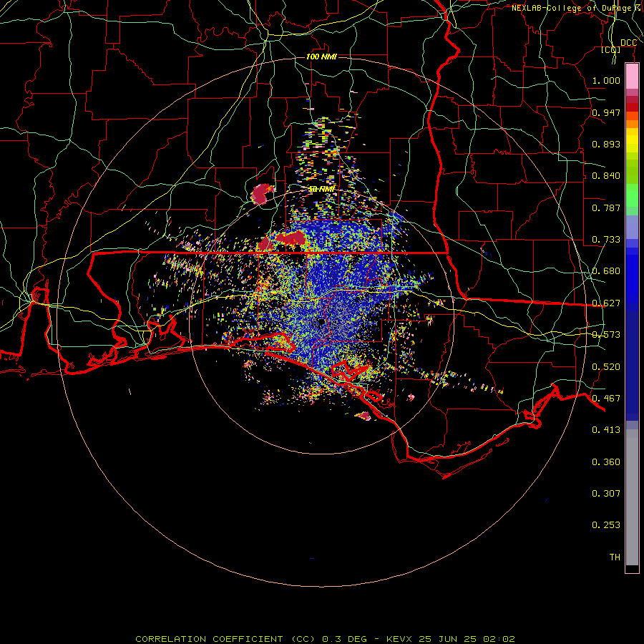The width and height of the screenshot is (644, 644).
Task: Click the 0.520 legend value
Action: (606, 367)
